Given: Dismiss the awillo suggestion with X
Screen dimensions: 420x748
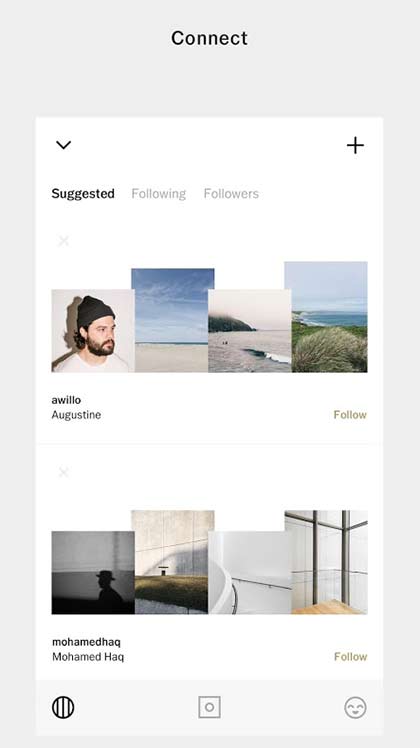Looking at the screenshot, I should tap(63, 241).
